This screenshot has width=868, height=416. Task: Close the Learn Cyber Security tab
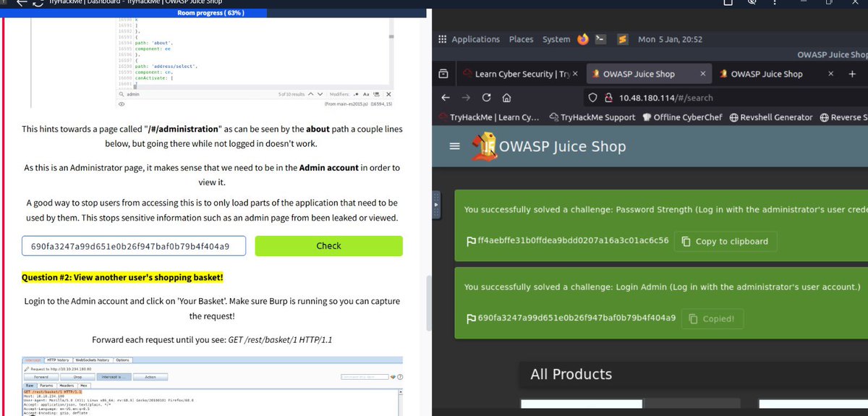click(575, 74)
